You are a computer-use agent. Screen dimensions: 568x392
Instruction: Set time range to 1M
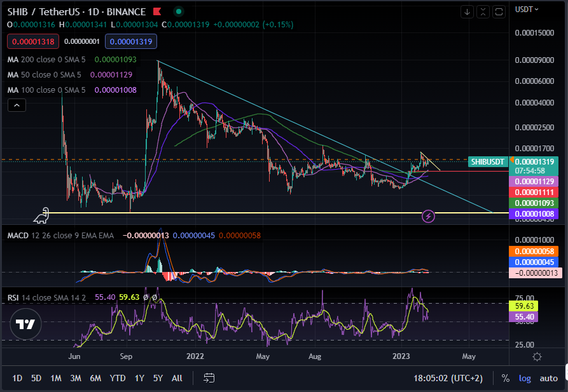pyautogui.click(x=56, y=378)
